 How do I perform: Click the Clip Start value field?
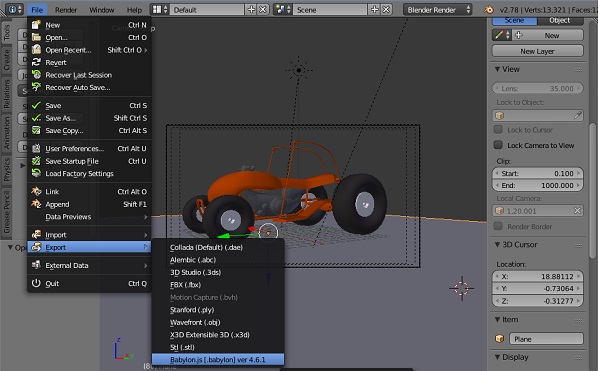pos(537,173)
